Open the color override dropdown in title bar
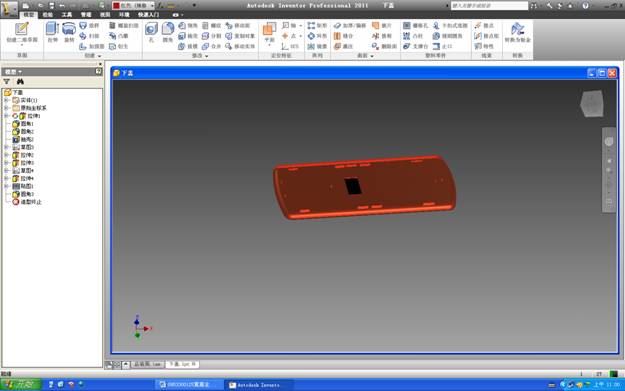The width and height of the screenshot is (625, 391). (152, 6)
